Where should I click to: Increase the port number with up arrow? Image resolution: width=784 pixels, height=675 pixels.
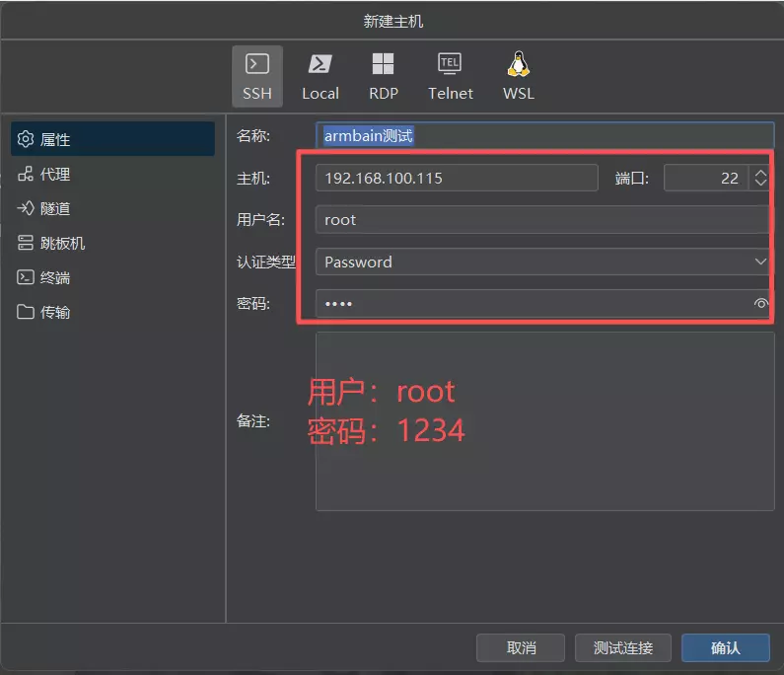click(x=760, y=173)
